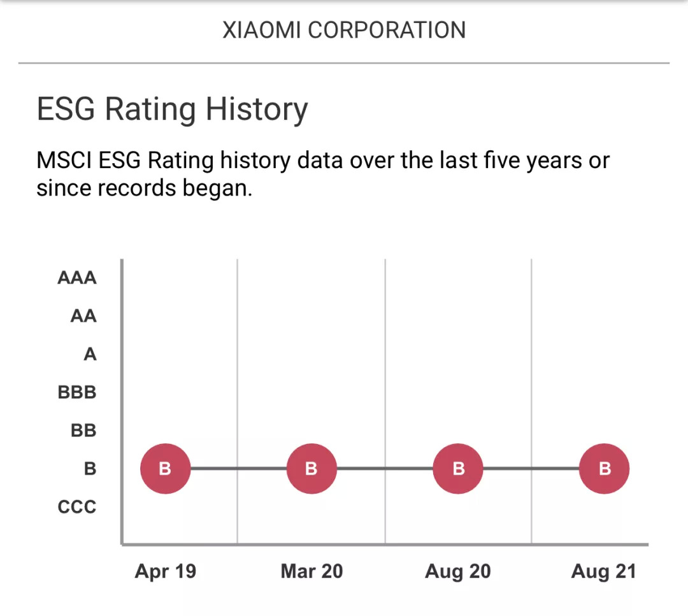The height and width of the screenshot is (616, 688).
Task: Select the Mar 20 axis label
Action: coord(312,571)
